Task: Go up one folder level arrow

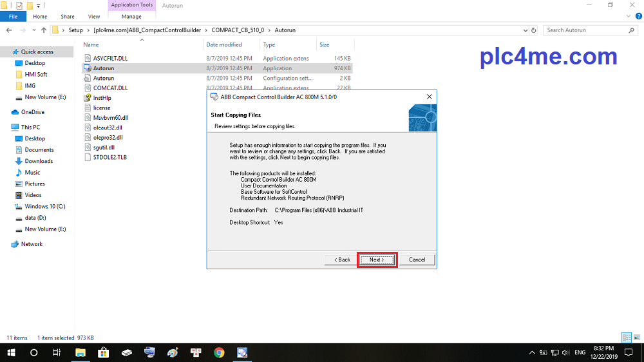Action: (x=44, y=30)
